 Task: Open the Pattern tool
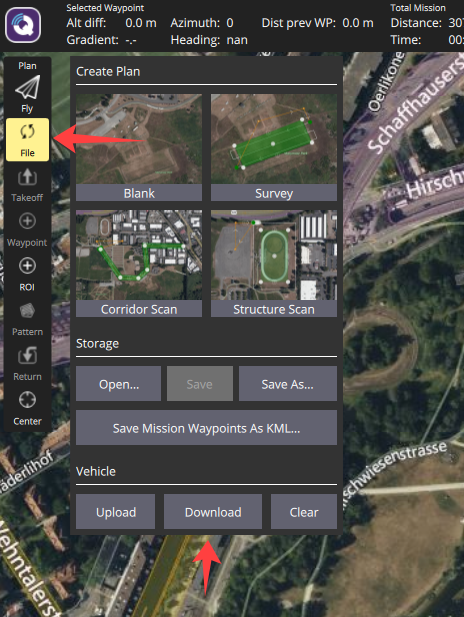(27, 319)
